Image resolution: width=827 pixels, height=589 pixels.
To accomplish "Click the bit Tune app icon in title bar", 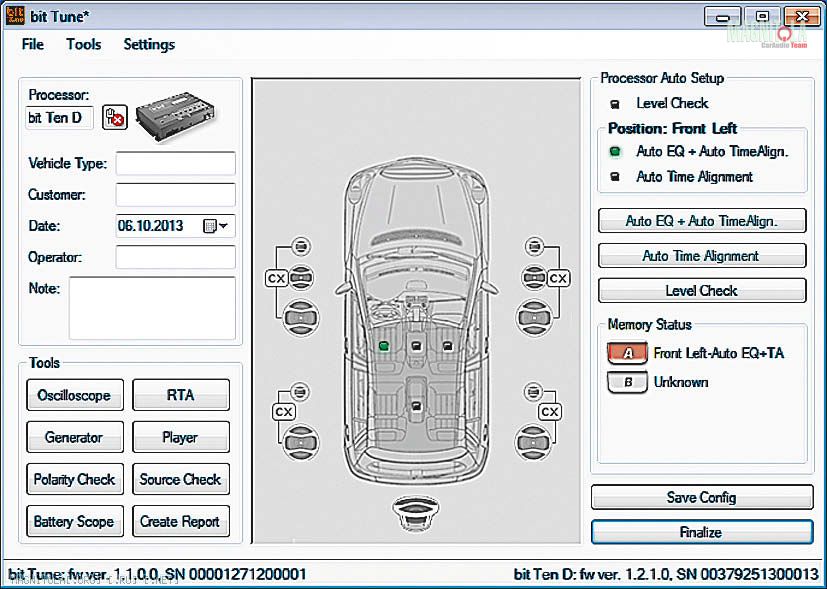I will click(x=15, y=16).
